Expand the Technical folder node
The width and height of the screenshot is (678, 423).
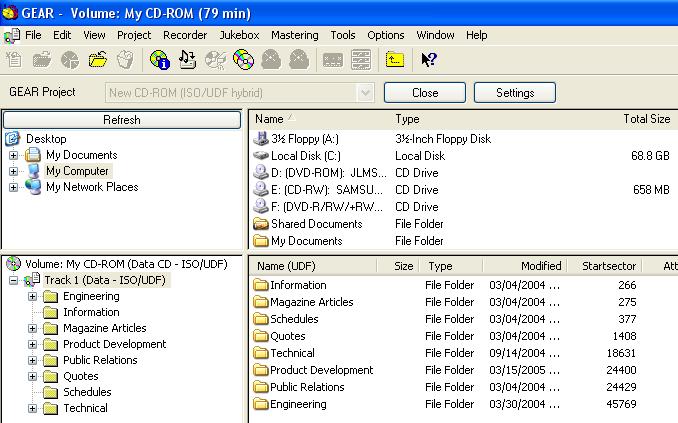(x=32, y=408)
